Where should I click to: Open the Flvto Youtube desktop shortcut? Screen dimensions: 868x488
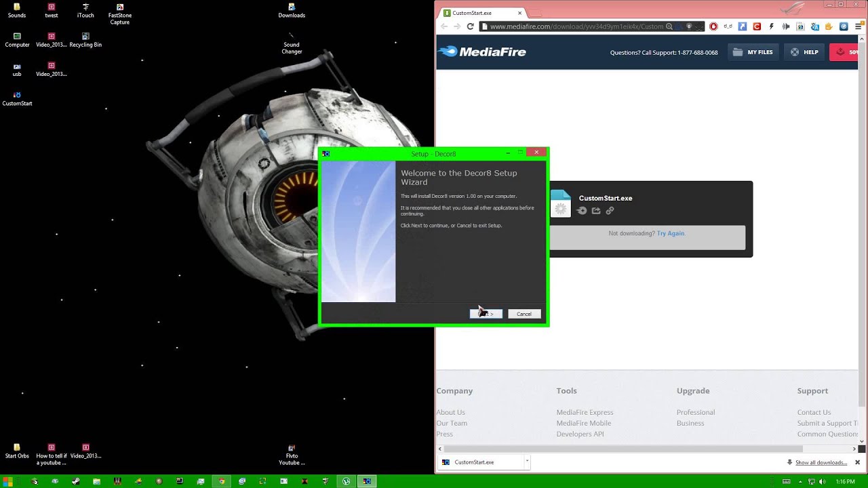click(x=292, y=455)
